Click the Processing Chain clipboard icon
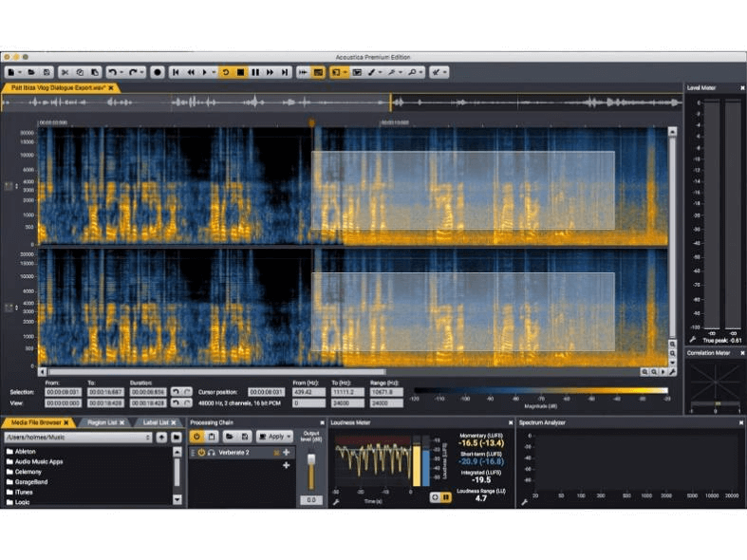Image resolution: width=747 pixels, height=560 pixels. click(x=212, y=437)
